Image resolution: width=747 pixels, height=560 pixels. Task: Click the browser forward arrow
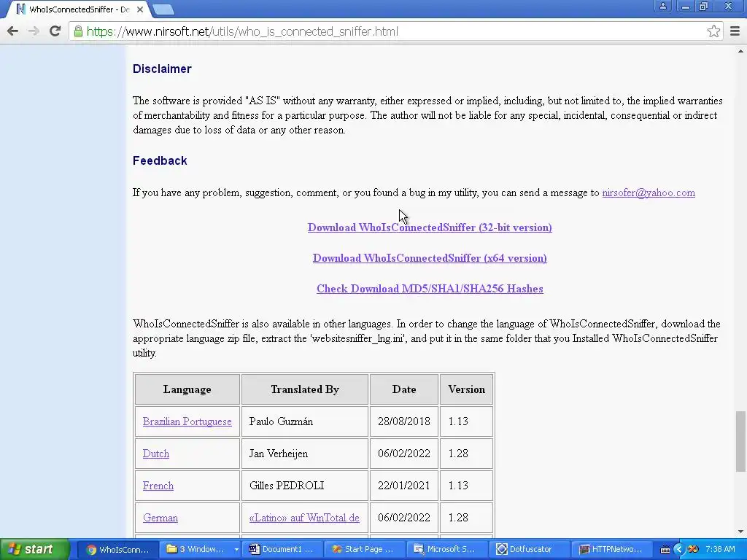(x=34, y=31)
